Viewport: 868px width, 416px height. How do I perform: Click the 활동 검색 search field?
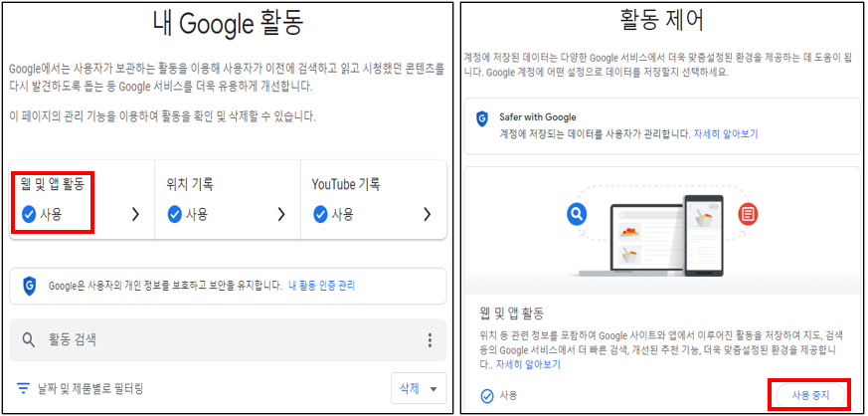click(228, 340)
